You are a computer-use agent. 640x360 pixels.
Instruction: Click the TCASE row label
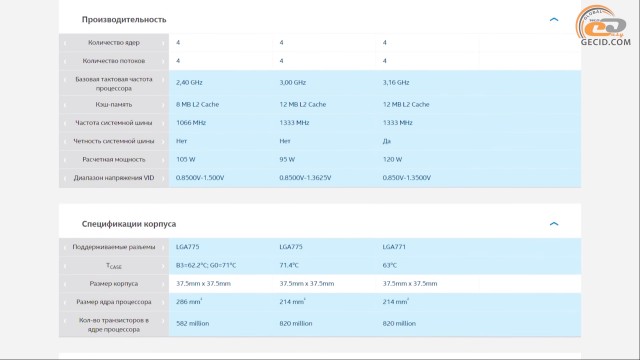coord(114,266)
